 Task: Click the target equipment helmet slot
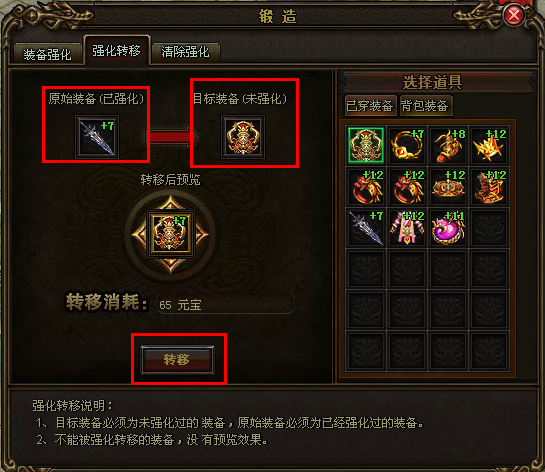243,137
